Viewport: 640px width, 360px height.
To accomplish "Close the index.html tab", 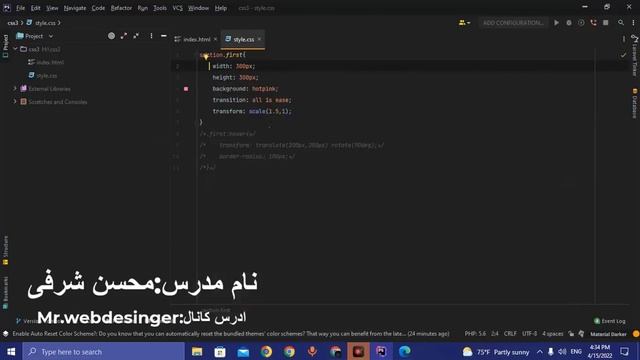I will pos(216,39).
